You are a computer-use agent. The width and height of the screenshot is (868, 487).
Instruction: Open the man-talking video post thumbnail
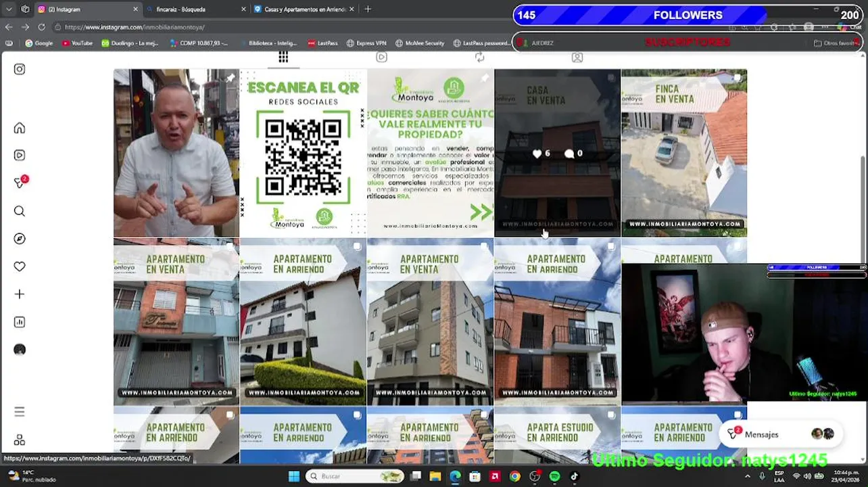click(176, 153)
